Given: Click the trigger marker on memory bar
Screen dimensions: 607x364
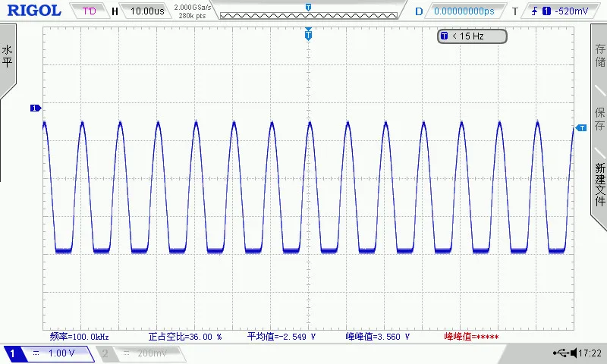Looking at the screenshot, I should [308, 8].
